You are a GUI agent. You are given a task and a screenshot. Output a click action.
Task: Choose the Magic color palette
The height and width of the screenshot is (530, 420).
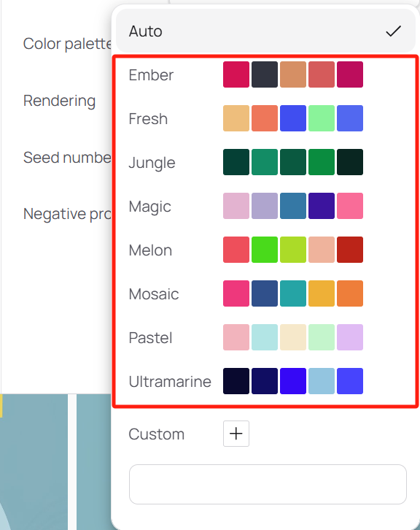tap(265, 206)
